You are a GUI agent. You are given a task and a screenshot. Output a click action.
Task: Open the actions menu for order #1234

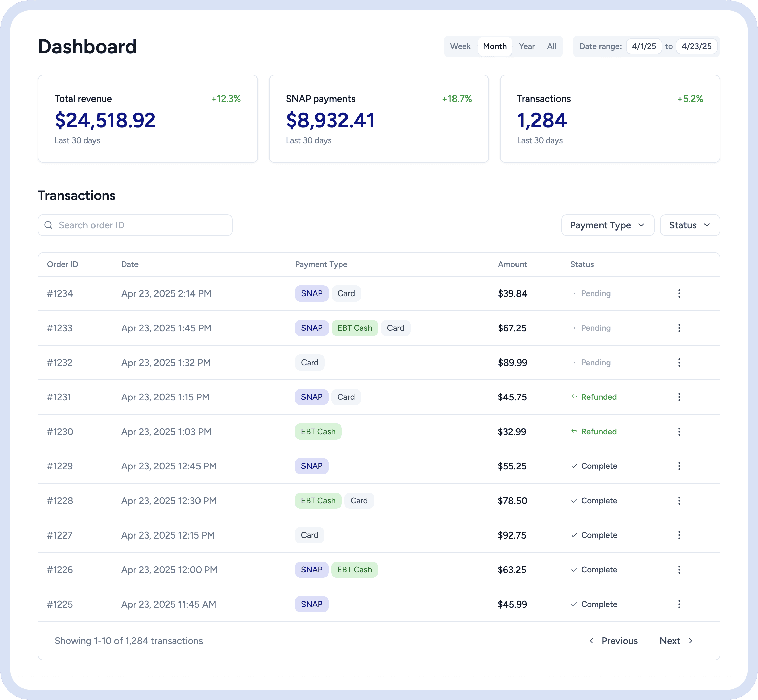tap(679, 293)
